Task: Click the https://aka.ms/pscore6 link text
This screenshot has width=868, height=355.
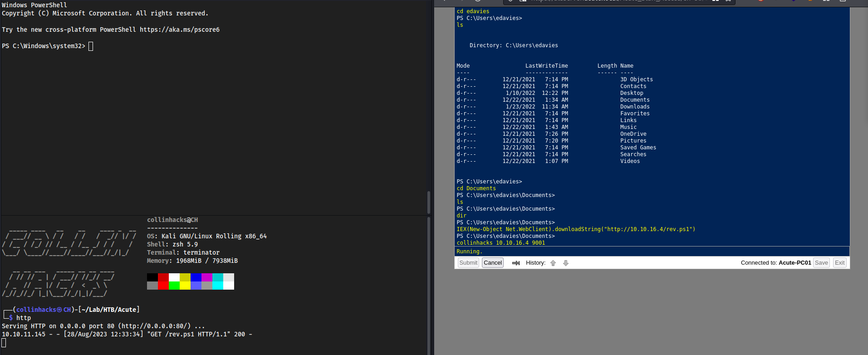Action: coord(180,30)
